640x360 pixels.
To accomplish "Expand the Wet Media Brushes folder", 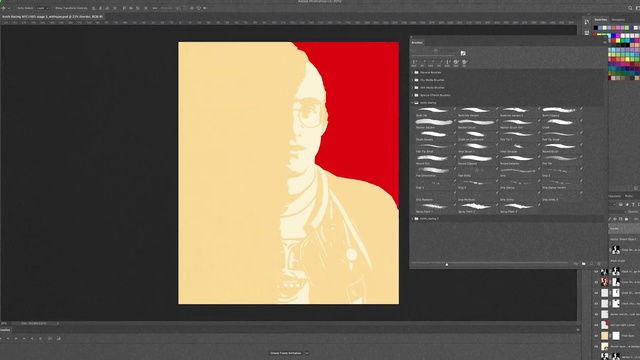I will (x=412, y=87).
